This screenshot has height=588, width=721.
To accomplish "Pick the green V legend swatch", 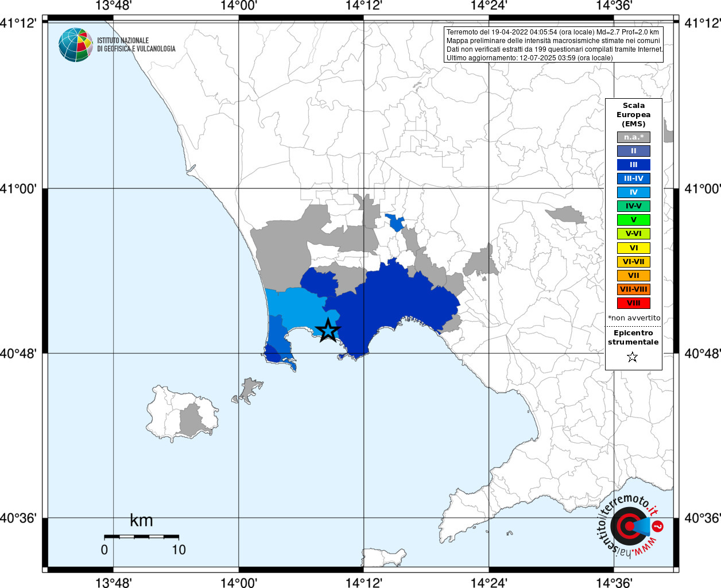I will click(634, 220).
